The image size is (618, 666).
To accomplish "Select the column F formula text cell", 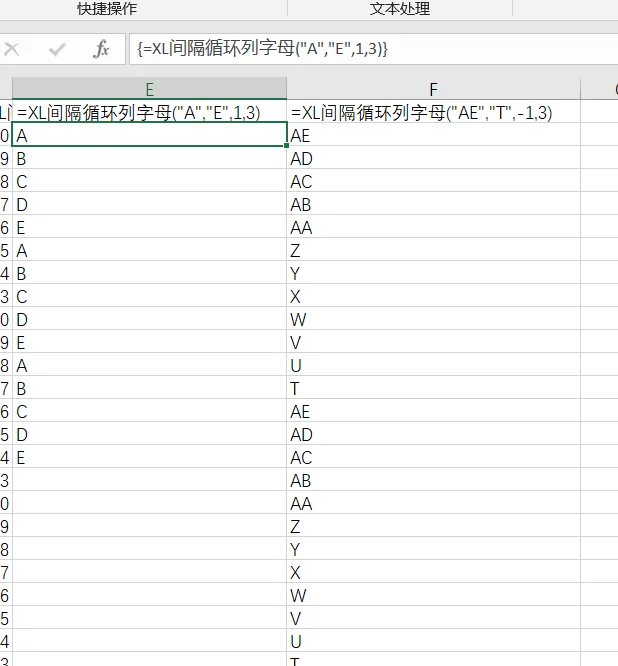I will [x=433, y=113].
